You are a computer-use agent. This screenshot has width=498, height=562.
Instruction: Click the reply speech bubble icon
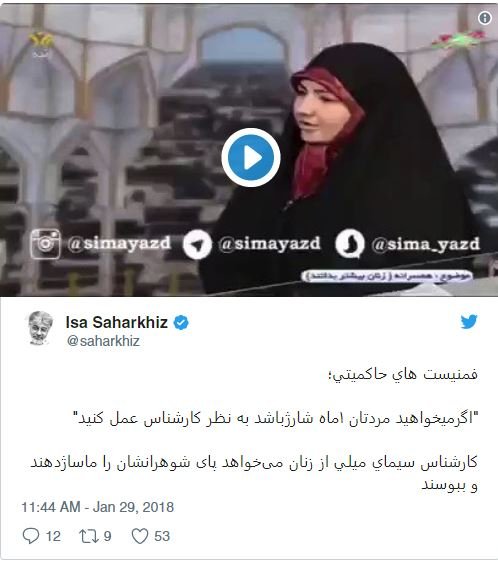pos(31,536)
